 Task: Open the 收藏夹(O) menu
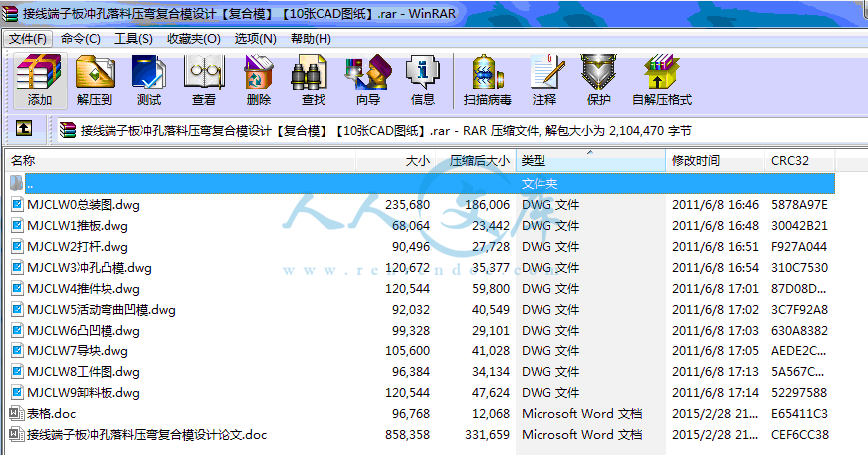[x=194, y=39]
